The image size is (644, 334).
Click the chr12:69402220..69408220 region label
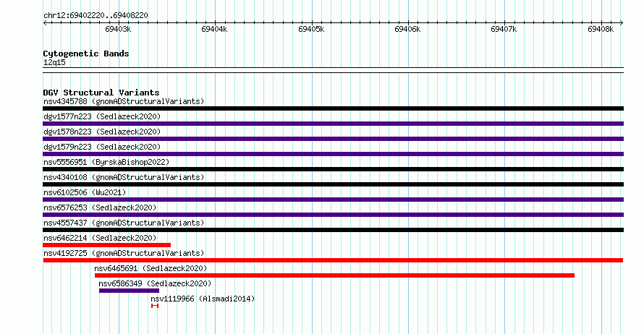[96, 15]
